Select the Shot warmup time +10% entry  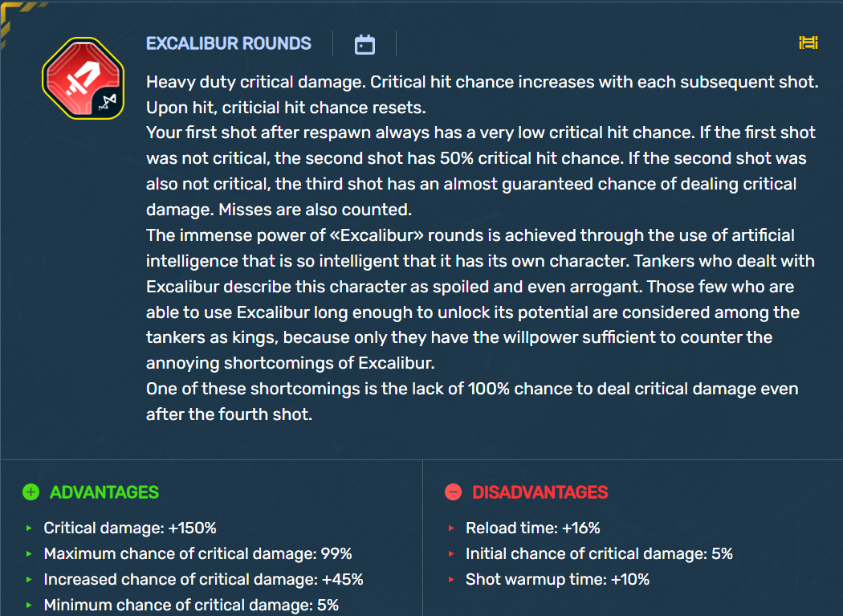pyautogui.click(x=557, y=579)
